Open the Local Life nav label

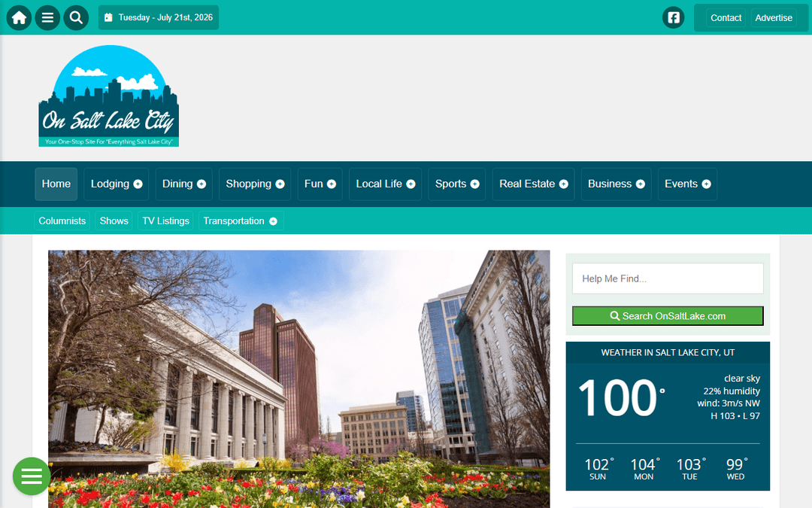click(379, 184)
